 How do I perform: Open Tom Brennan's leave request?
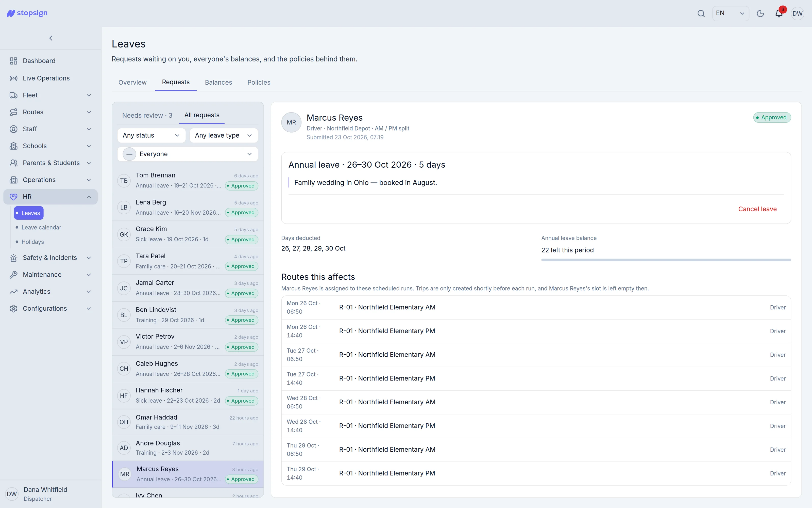(188, 180)
